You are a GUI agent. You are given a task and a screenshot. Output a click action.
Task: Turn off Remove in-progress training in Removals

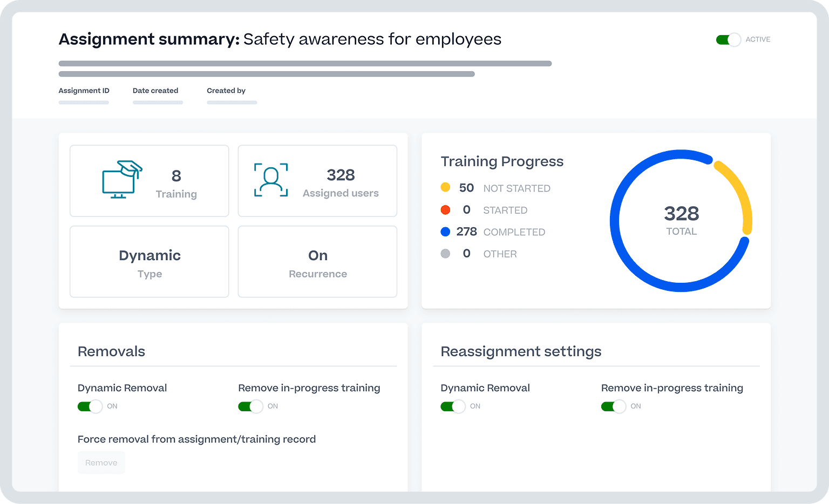pos(250,406)
